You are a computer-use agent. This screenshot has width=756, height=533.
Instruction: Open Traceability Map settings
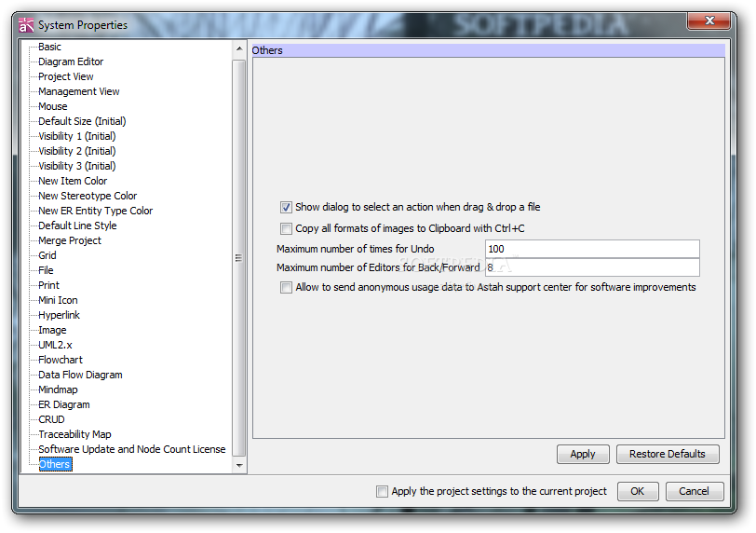[x=74, y=434]
